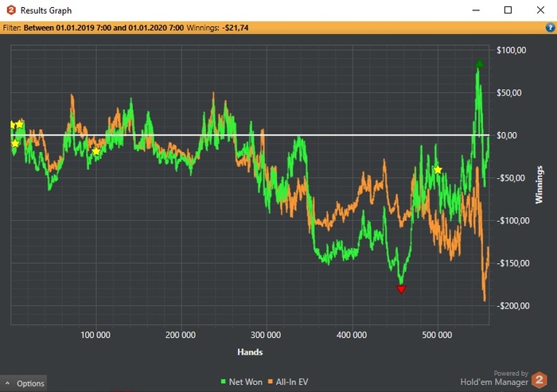Click the 500 000 hands axis label
557x392 pixels.
coord(437,335)
